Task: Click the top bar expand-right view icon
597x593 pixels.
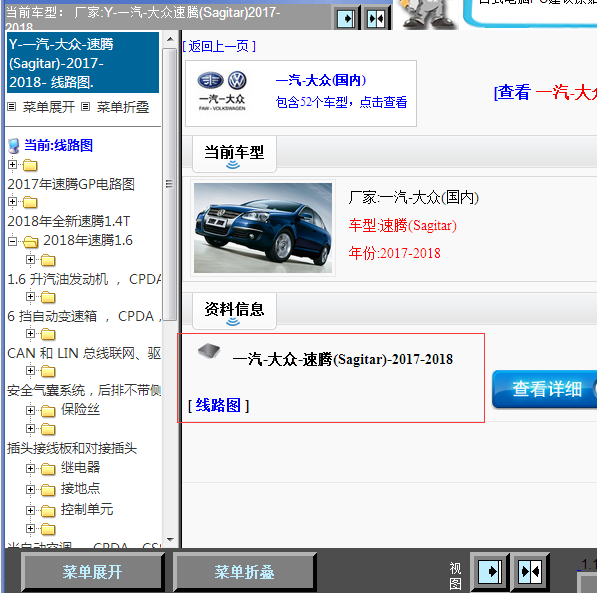Action: [x=346, y=18]
